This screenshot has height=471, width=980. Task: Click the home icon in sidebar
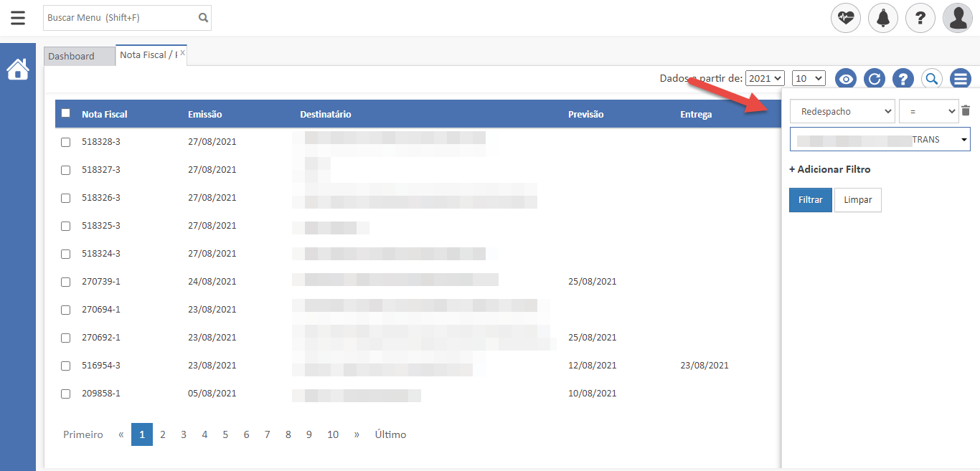pos(18,70)
